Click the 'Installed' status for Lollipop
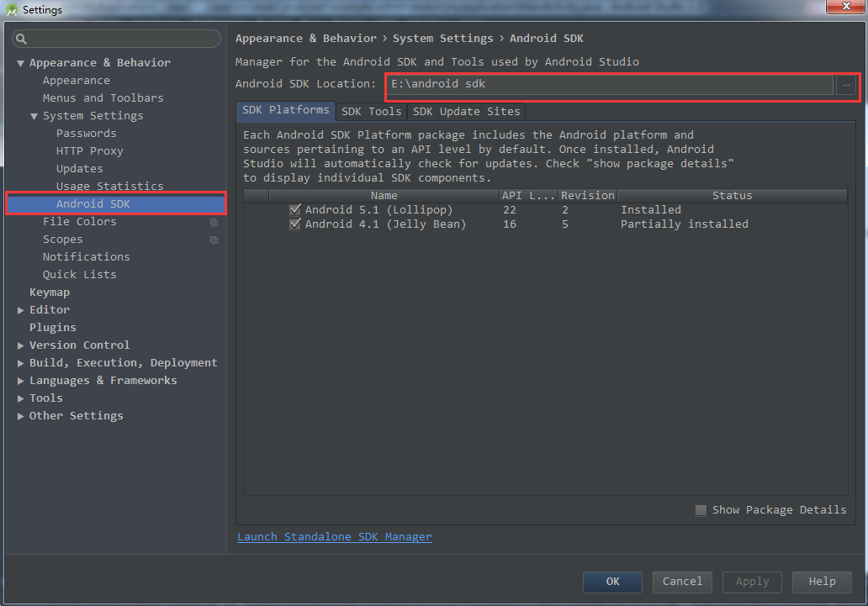868x606 pixels. (651, 210)
